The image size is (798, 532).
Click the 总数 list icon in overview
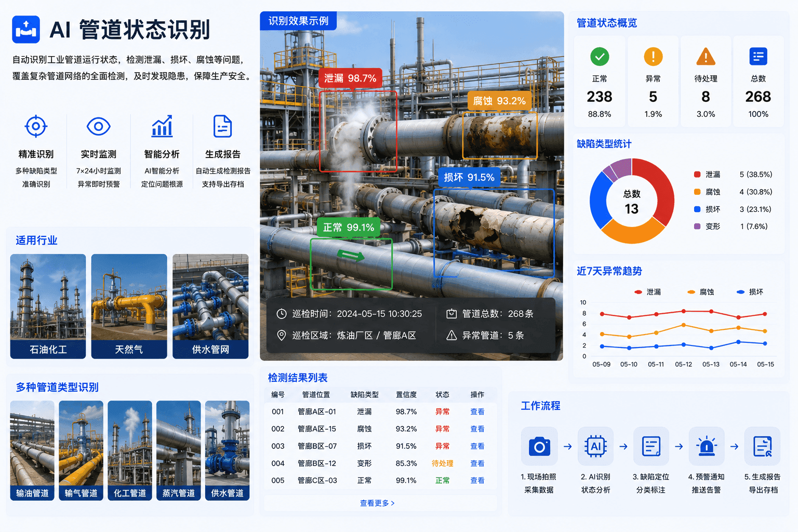click(759, 57)
